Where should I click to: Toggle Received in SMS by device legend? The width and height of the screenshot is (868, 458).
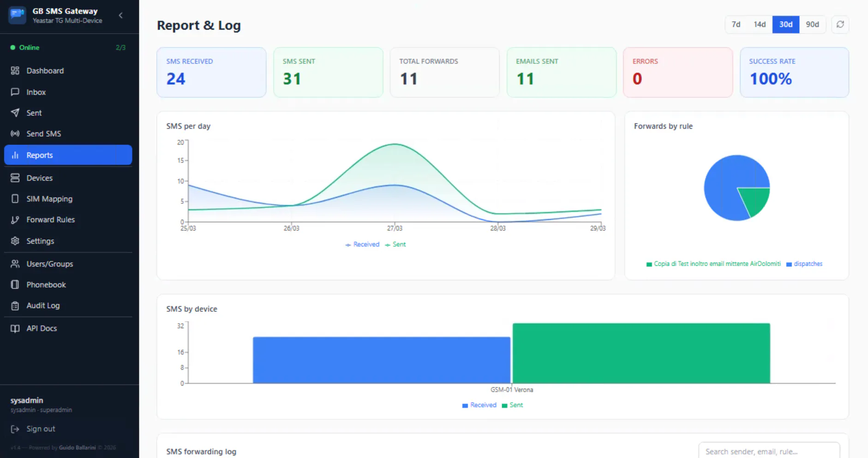479,405
